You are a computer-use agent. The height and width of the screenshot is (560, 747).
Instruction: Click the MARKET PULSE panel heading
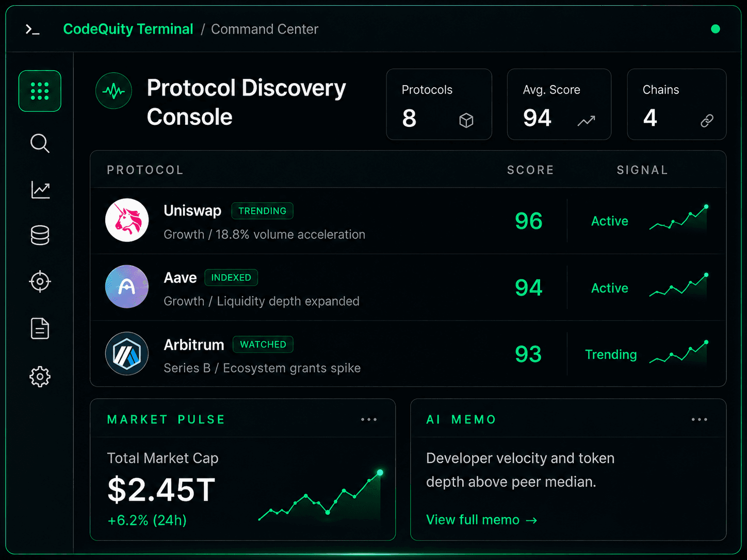[x=166, y=420]
